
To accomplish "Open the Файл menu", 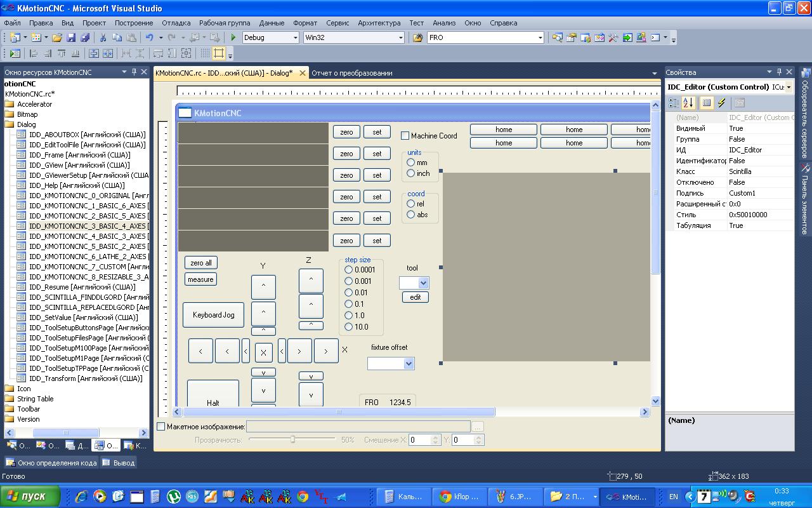I will pos(12,23).
